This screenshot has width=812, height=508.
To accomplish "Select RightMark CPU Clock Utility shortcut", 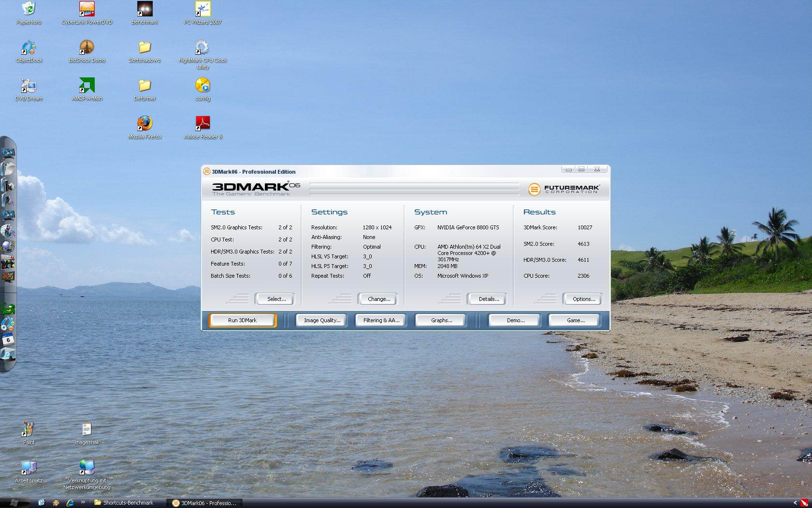I will [203, 55].
